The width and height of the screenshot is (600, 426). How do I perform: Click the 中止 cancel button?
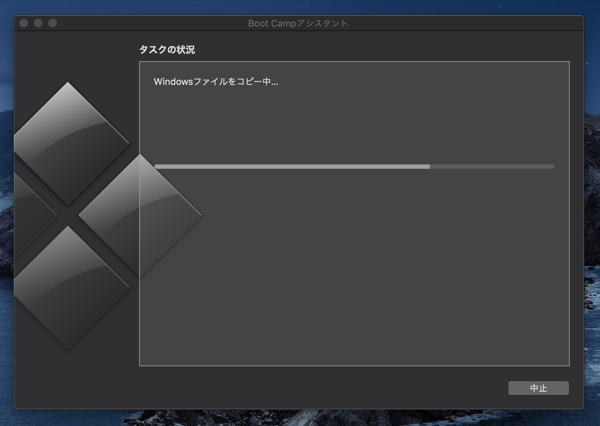pyautogui.click(x=538, y=388)
